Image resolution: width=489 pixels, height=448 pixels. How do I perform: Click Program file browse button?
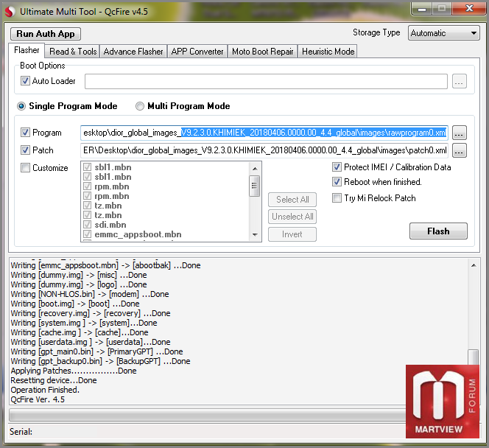[x=459, y=133]
